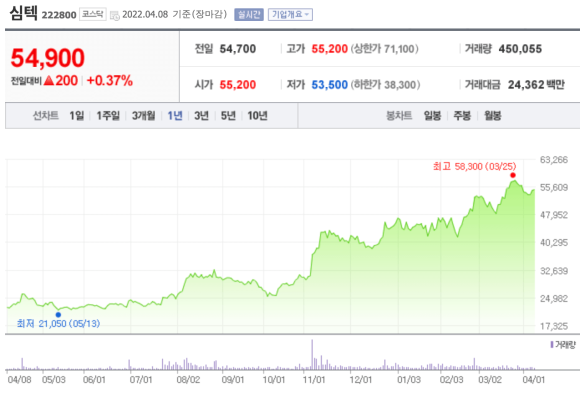
Task: Click the 04/01 date label on axis
Action: point(533,380)
